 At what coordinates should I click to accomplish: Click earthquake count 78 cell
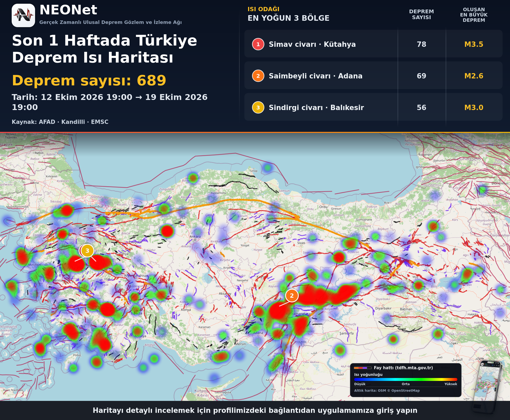tap(421, 44)
